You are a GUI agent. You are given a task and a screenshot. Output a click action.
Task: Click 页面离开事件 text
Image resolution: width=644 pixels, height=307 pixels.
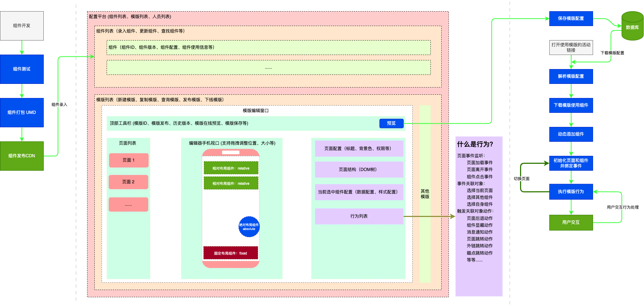[480, 170]
